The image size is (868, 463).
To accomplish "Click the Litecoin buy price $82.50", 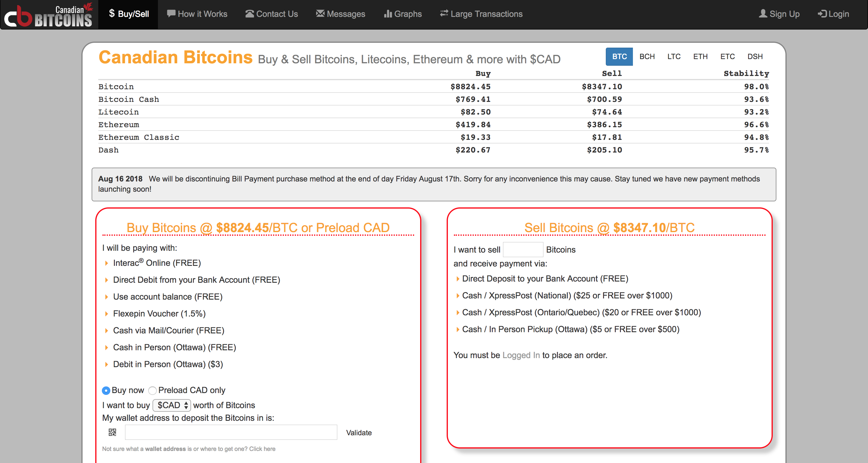I will tap(476, 112).
